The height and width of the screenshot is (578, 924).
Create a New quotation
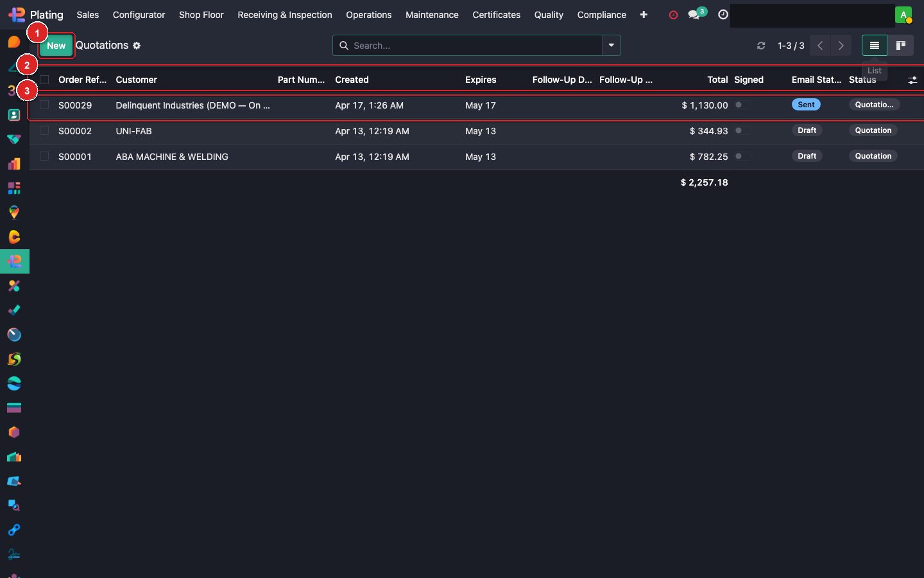56,46
